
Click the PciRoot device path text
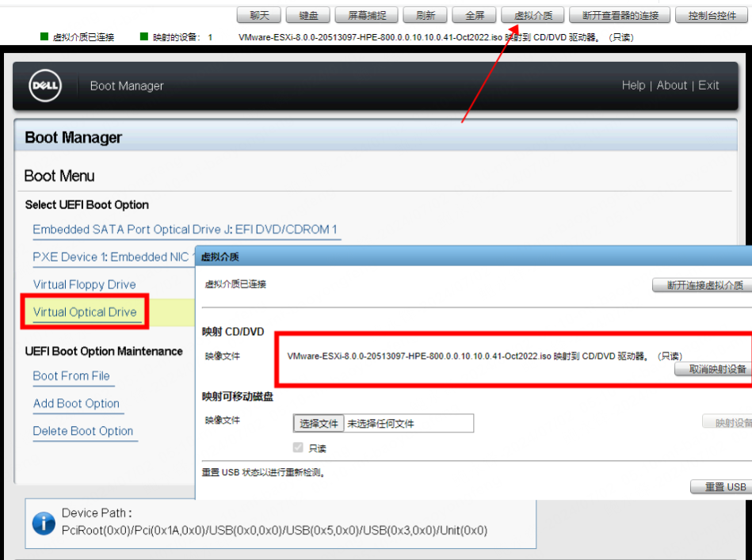tap(274, 530)
